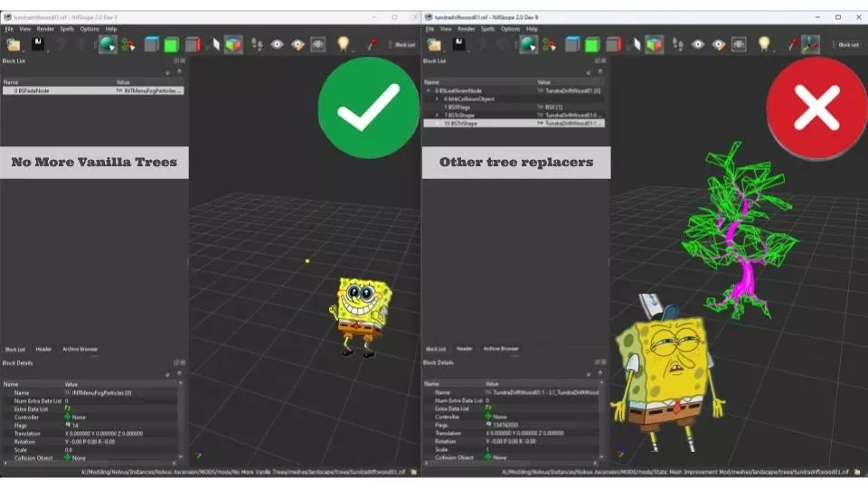The height and width of the screenshot is (488, 868).
Task: Open the Spells menu in right window
Action: (487, 29)
